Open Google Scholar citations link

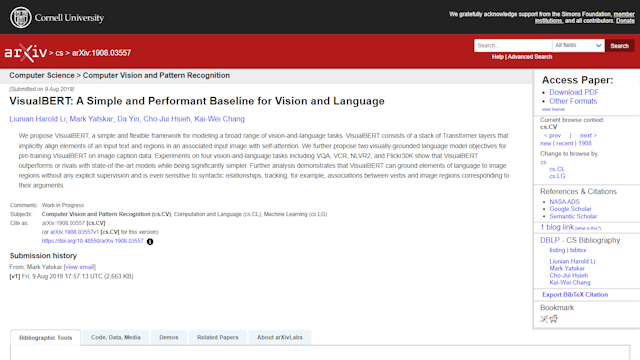[570, 209]
